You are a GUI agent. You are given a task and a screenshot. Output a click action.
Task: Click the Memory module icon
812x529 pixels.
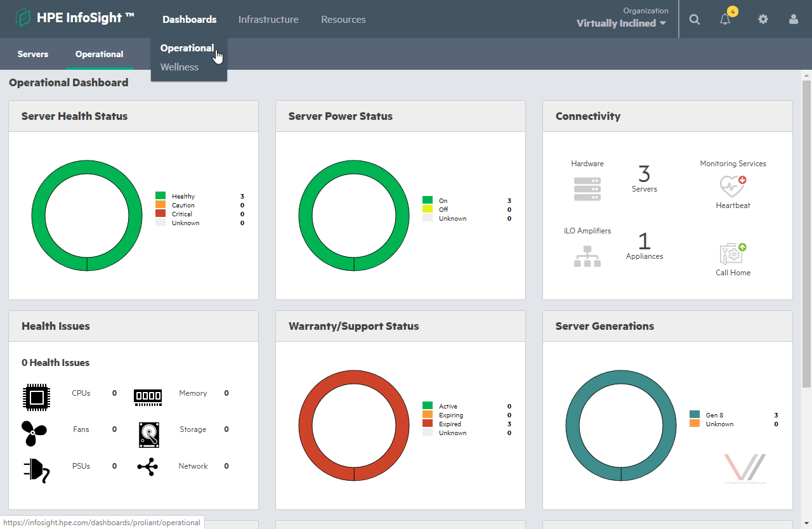[x=148, y=397]
